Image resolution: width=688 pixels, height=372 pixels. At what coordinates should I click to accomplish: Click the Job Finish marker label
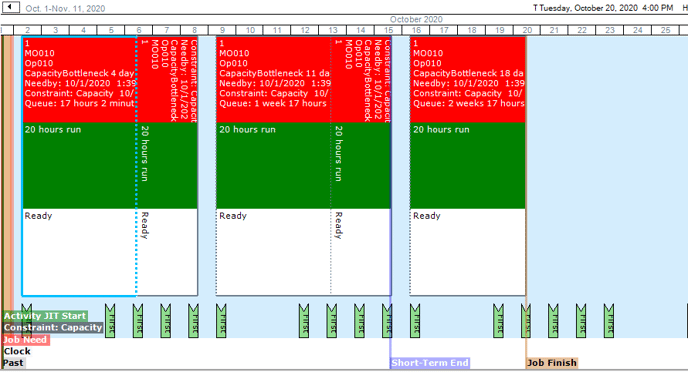point(552,363)
